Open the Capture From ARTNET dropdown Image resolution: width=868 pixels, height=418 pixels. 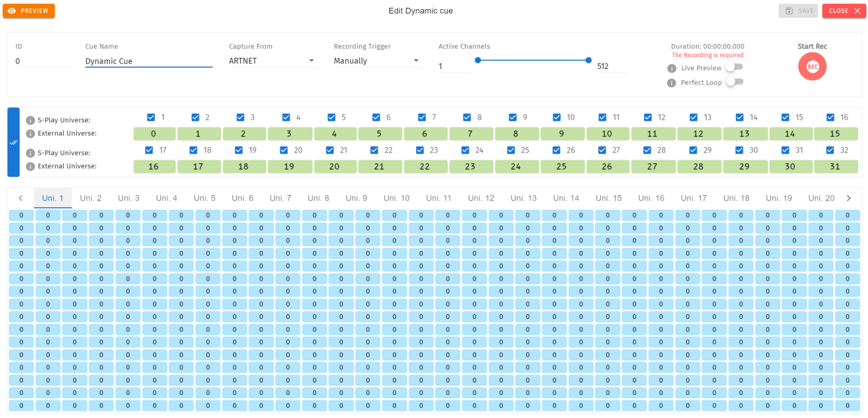(272, 60)
